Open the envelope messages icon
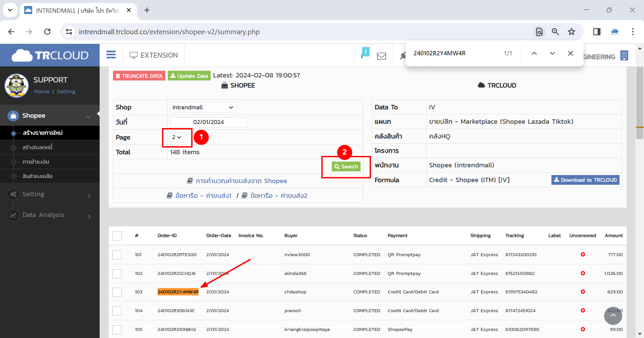This screenshot has width=644, height=338. [381, 56]
